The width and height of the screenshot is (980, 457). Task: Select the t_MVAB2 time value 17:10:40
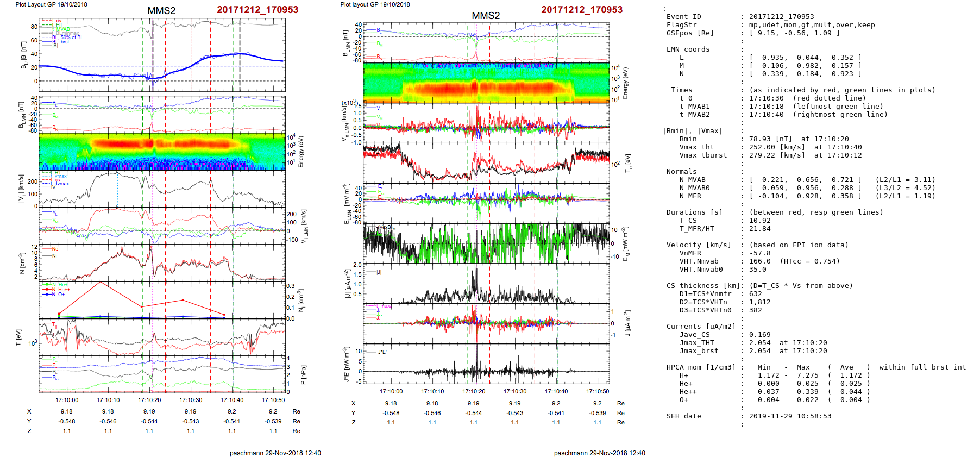point(767,115)
